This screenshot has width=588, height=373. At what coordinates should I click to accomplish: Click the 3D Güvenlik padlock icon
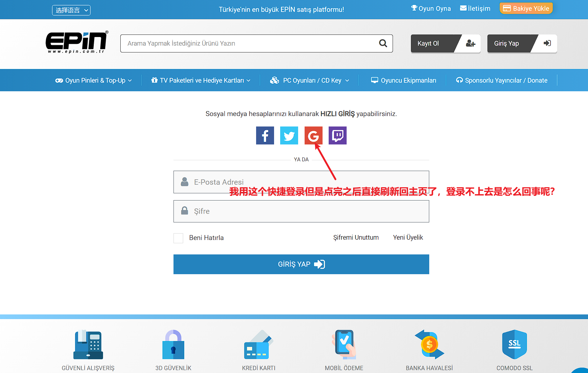pyautogui.click(x=173, y=345)
